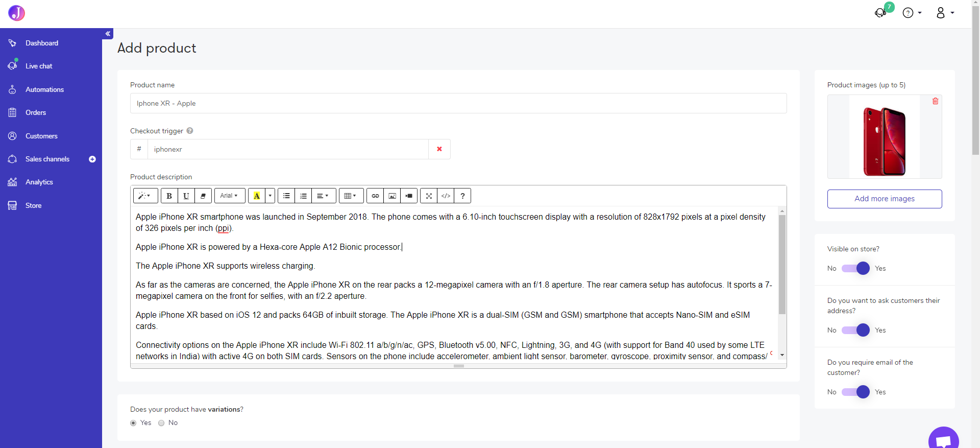Open the editor help dialog
Viewport: 980px width, 448px height.
[x=462, y=196]
